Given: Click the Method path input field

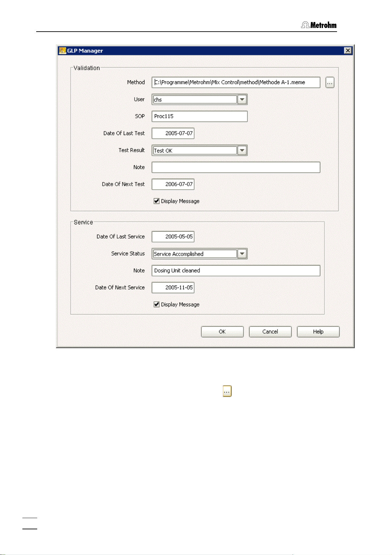Looking at the screenshot, I should click(x=236, y=82).
